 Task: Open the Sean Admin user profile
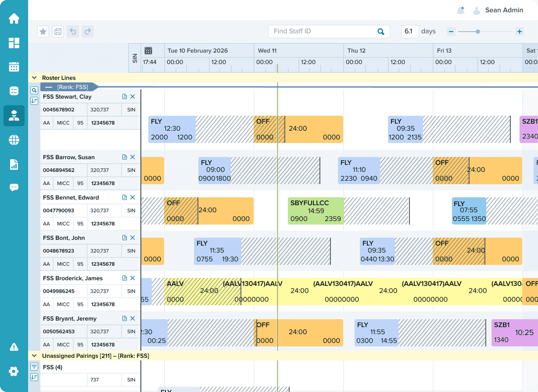pyautogui.click(x=498, y=11)
